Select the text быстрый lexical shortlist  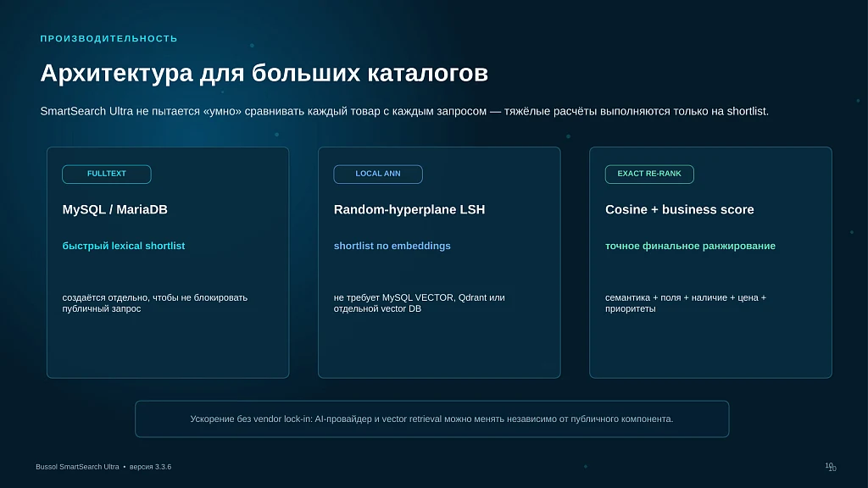[x=124, y=246]
